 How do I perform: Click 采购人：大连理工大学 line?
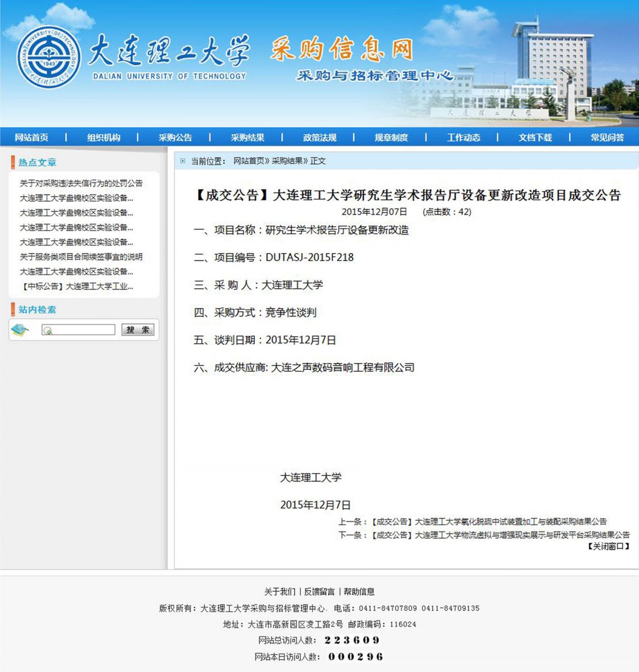point(259,285)
